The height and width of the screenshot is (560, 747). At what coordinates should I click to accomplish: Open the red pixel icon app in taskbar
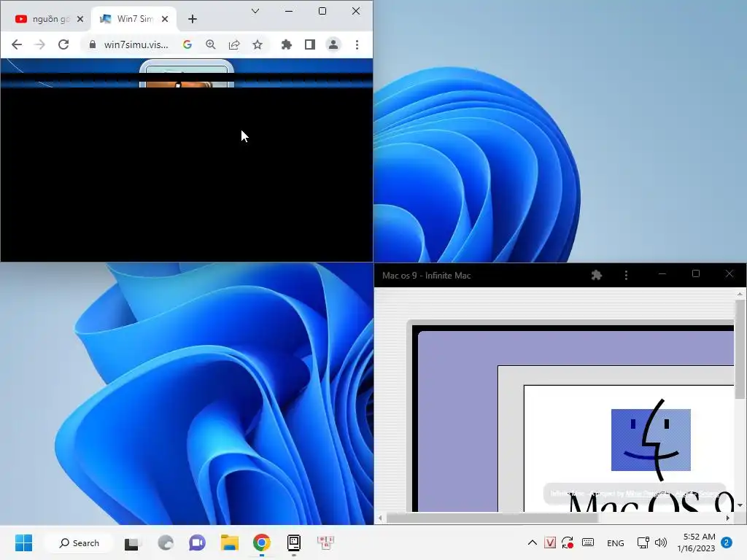[x=326, y=542]
